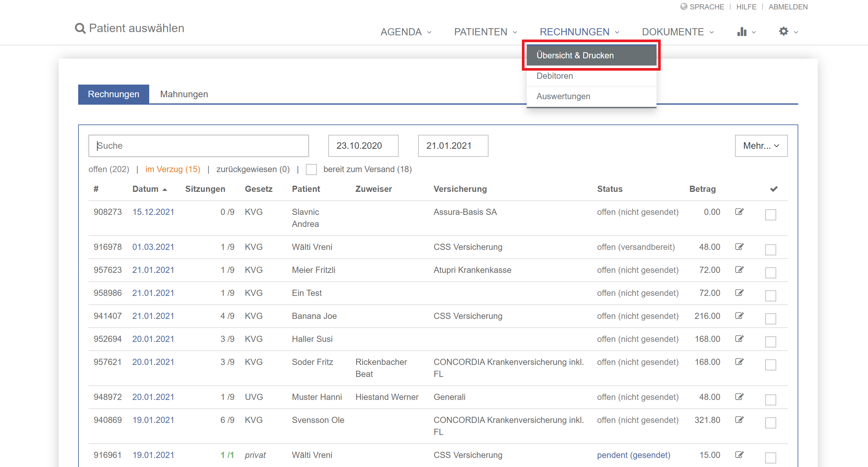Open the settings gear icon menu
Image resolution: width=868 pixels, height=467 pixels.
click(x=783, y=32)
